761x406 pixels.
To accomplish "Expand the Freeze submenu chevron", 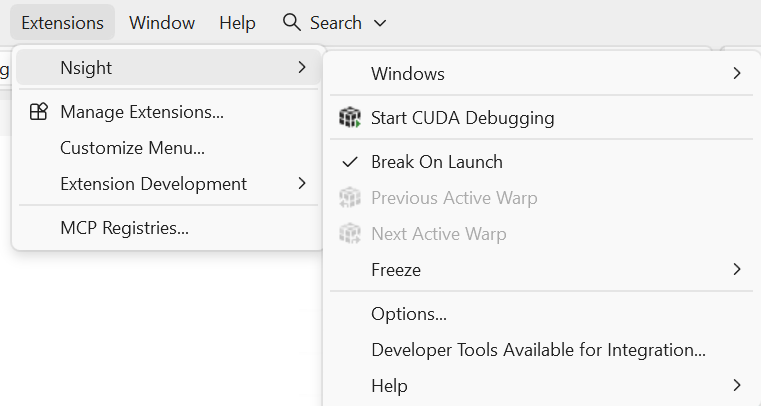I will 737,269.
